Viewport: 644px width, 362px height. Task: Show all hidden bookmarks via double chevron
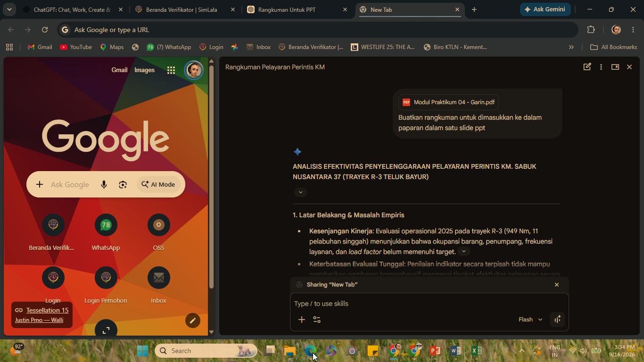[x=571, y=47]
